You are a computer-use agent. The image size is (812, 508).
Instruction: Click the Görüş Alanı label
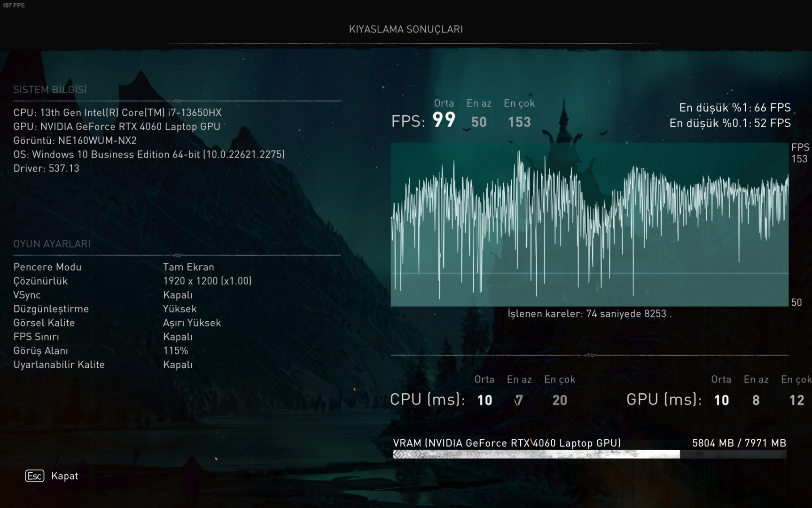point(40,351)
